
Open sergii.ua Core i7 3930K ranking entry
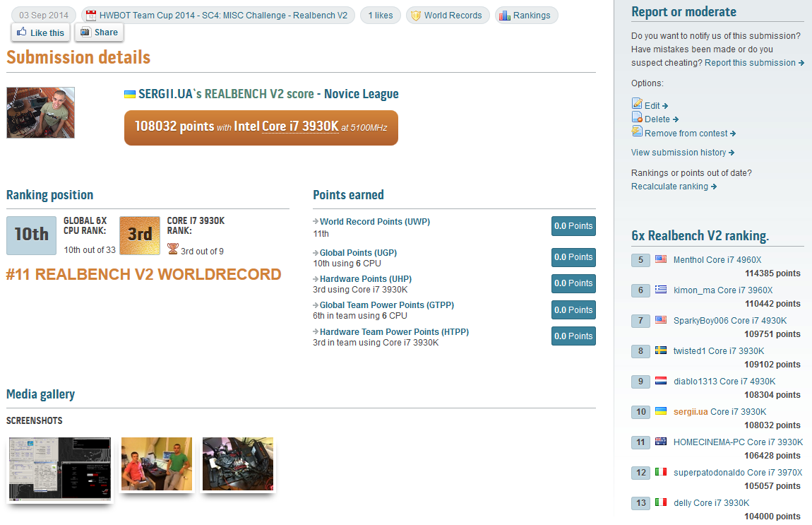(x=720, y=412)
